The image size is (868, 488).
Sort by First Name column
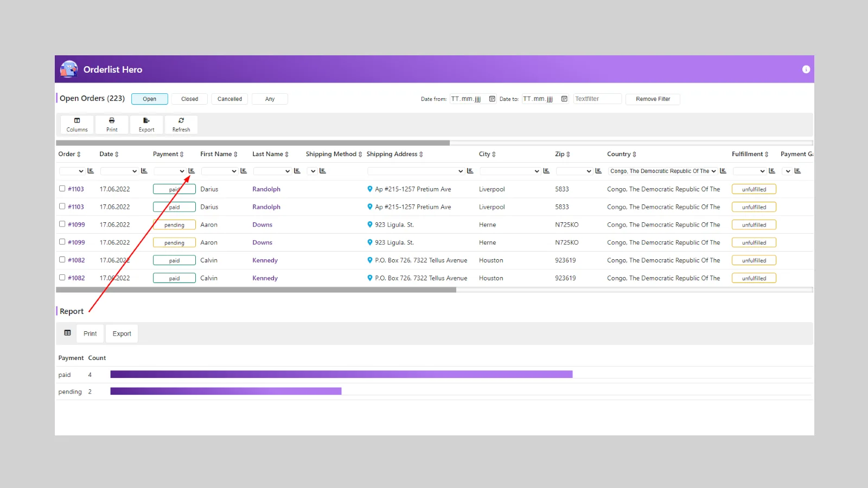coord(219,154)
